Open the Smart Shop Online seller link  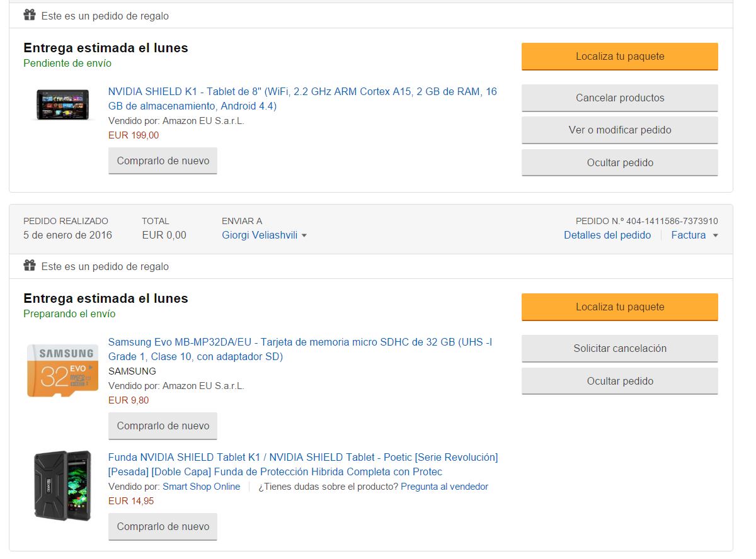[201, 487]
